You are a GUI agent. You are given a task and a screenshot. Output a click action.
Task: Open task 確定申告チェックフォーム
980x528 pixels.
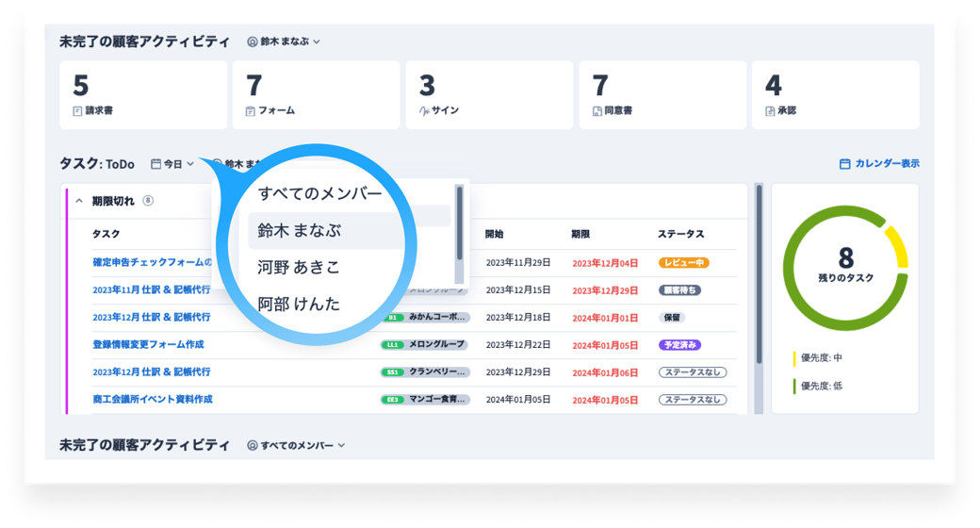click(x=152, y=262)
